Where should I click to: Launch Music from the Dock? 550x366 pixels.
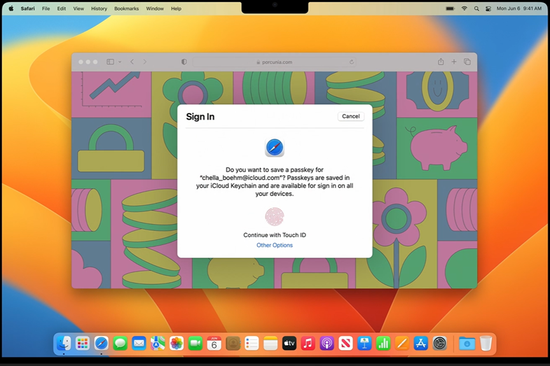click(308, 343)
